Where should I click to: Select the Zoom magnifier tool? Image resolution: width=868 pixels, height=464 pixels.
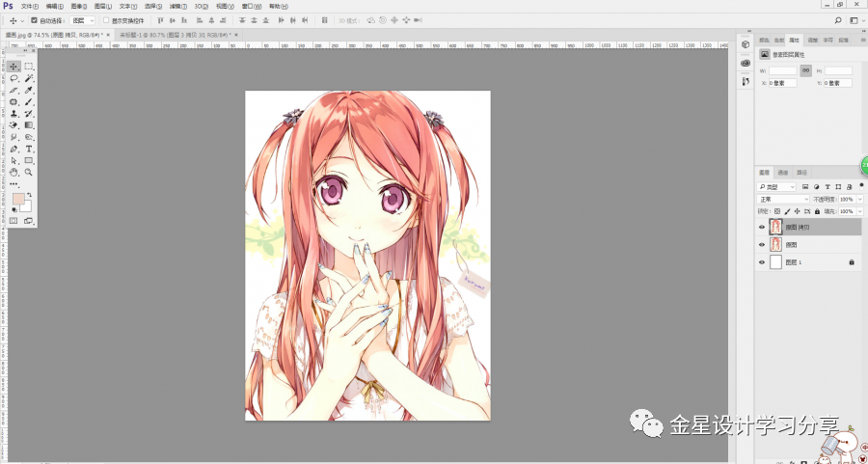tap(29, 173)
